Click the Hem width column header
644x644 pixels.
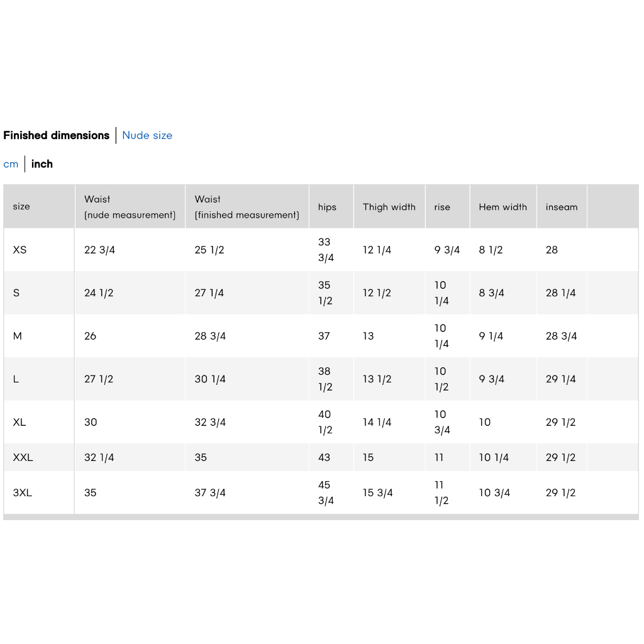coord(504,206)
